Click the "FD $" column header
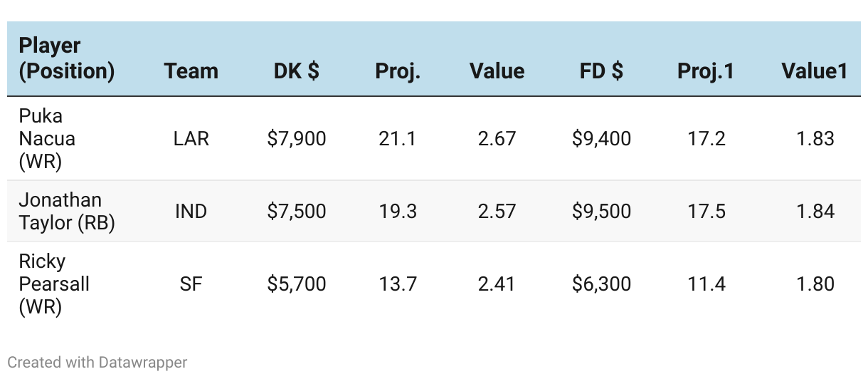Screen dimensions: 868x379 click(601, 71)
